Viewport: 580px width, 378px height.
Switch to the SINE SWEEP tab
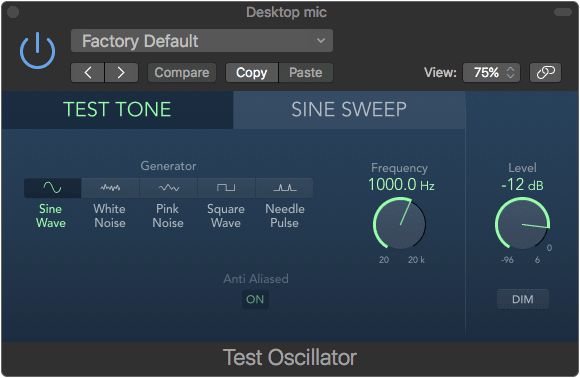point(349,110)
